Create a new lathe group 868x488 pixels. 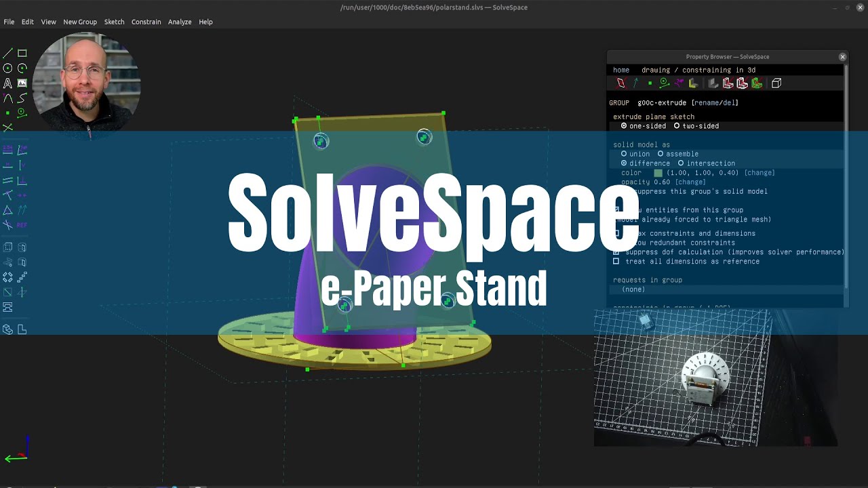coord(22,247)
